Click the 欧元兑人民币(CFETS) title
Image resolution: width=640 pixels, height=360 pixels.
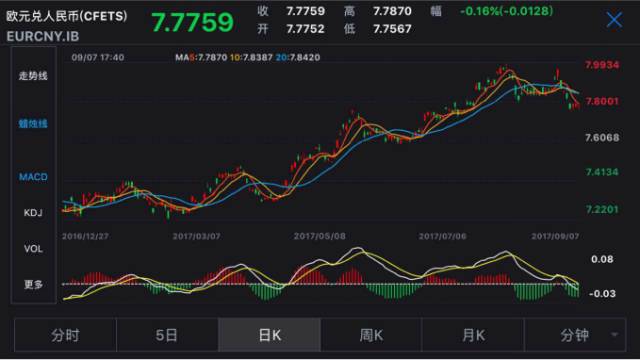pyautogui.click(x=67, y=16)
